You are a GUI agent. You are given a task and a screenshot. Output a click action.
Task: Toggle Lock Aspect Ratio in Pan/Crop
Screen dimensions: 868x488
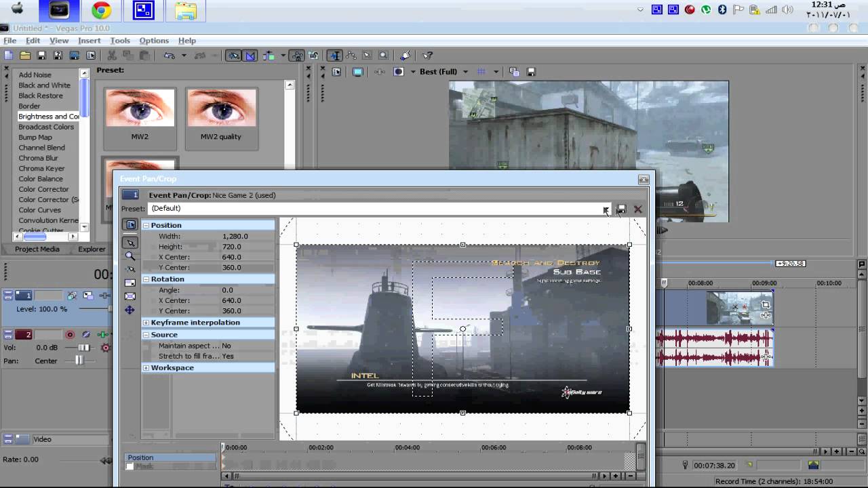(x=130, y=283)
